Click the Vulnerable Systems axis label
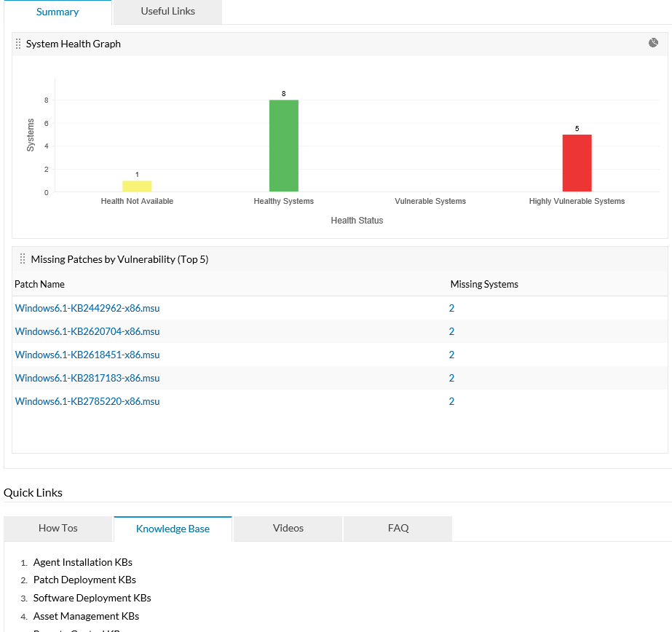The width and height of the screenshot is (672, 632). 430,201
